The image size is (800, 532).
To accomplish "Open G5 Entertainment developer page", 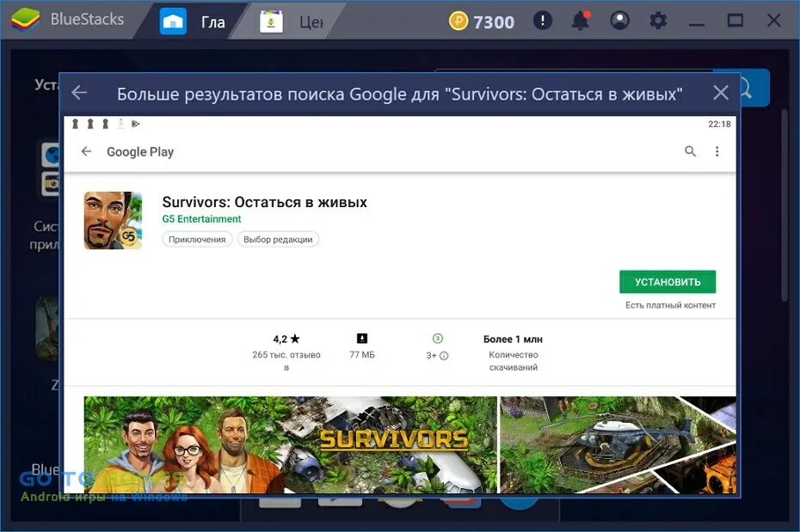I will pos(201,219).
